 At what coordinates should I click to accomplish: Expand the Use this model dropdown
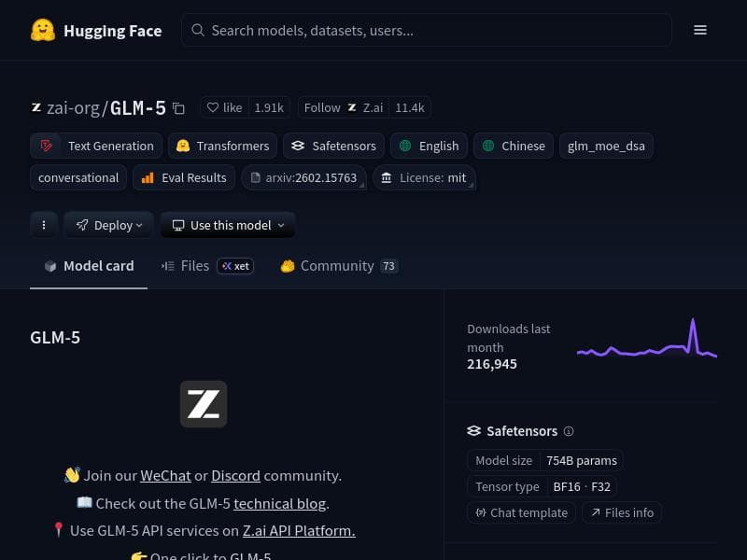pyautogui.click(x=228, y=225)
